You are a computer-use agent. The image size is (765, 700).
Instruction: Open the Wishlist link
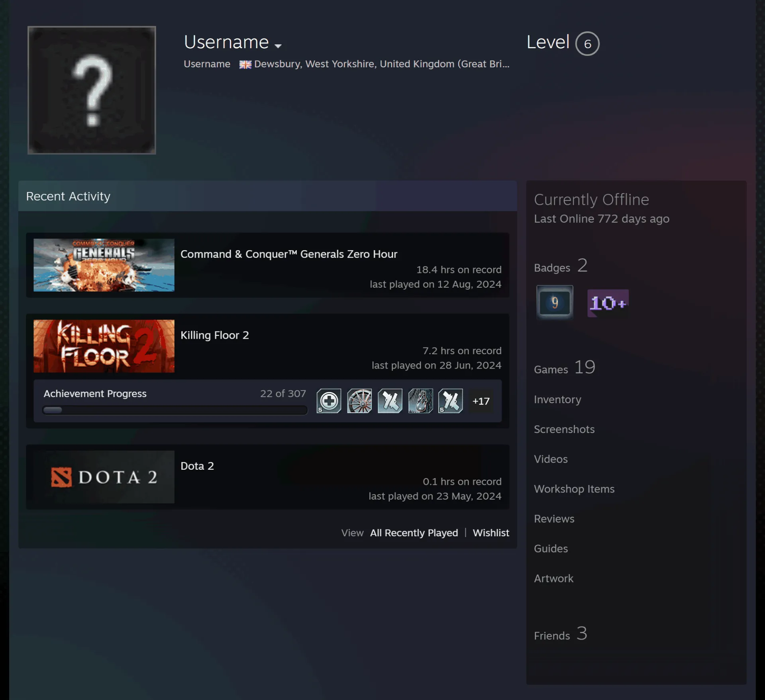[491, 533]
